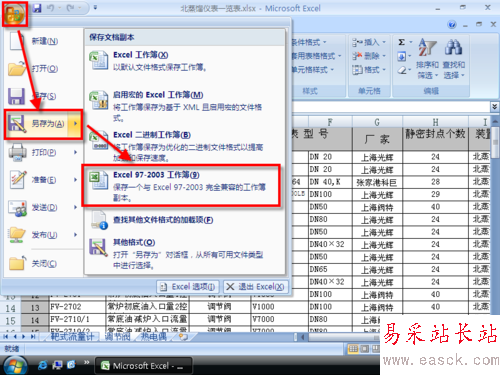This screenshot has width=500, height=375.
Task: Expand the Send submenu arrow
Action: tap(75, 207)
